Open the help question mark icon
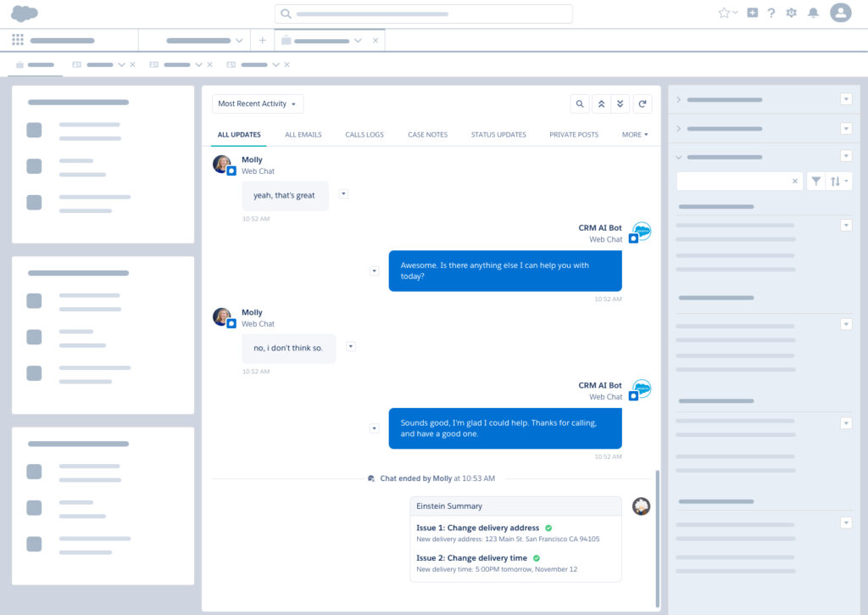Screen dimensions: 868x615 771,13
